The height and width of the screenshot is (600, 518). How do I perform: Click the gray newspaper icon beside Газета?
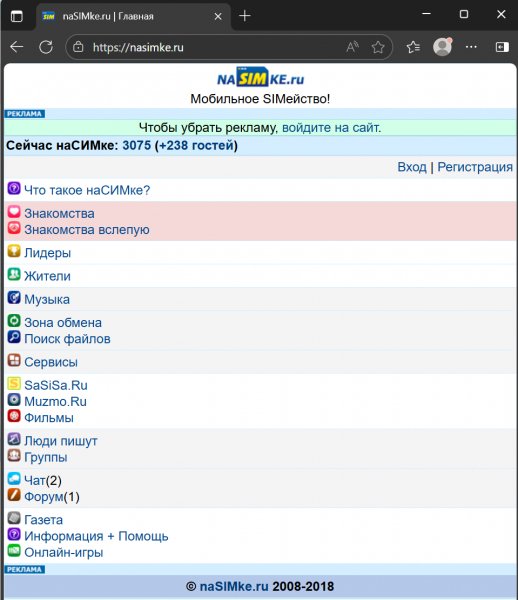pos(14,518)
